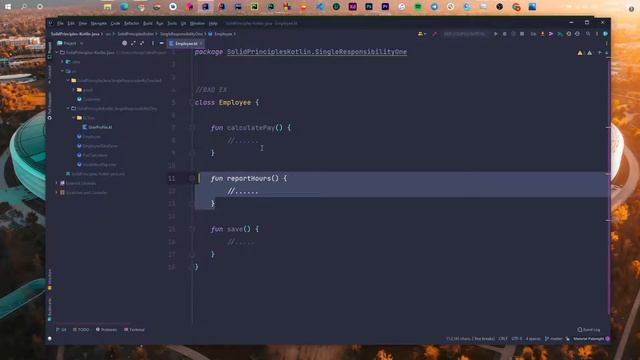
Task: Go to previous highlighted problem arrow
Action: tap(600, 53)
